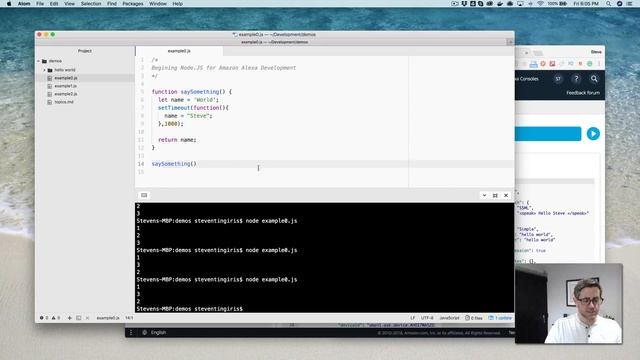Click the webcam video thumbnail
The width and height of the screenshot is (640, 360).
point(569,304)
